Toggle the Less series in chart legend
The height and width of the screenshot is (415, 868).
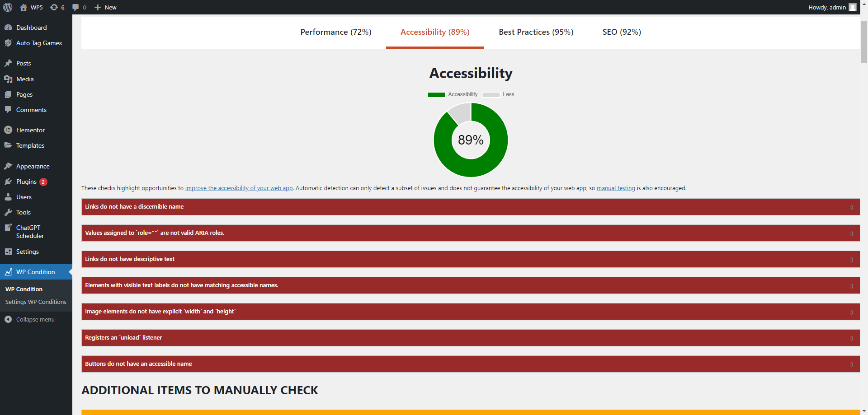498,94
